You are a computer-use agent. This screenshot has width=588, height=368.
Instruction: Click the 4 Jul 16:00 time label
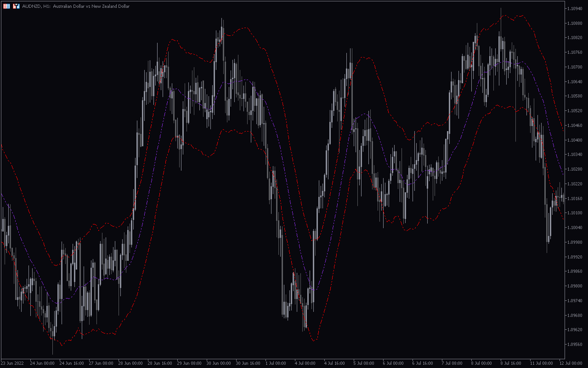[334, 363]
